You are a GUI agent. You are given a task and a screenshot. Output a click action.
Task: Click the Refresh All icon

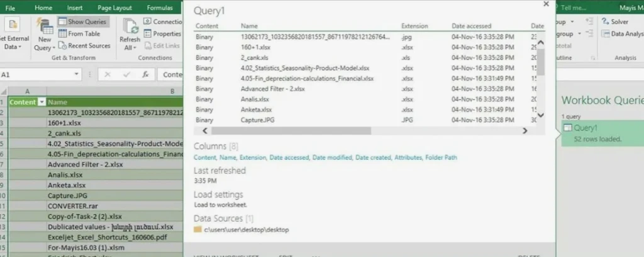pyautogui.click(x=130, y=27)
